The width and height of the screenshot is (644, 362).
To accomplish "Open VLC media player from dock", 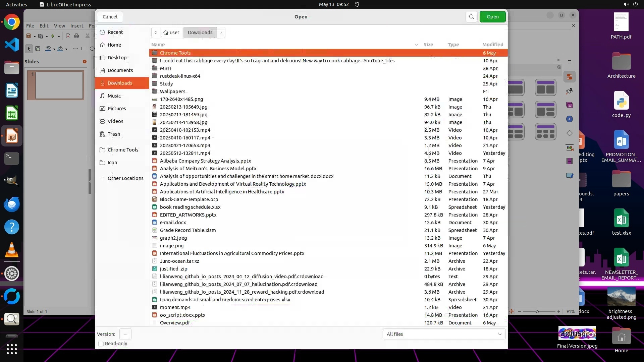I will [x=11, y=250].
